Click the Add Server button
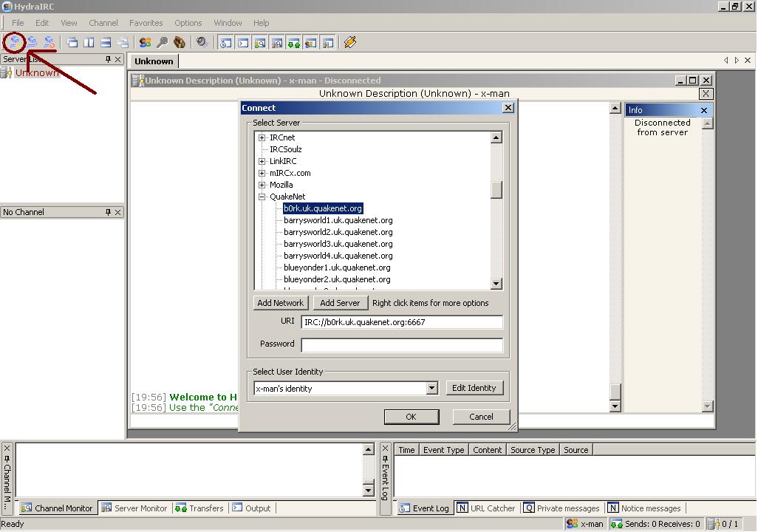Image resolution: width=758 pixels, height=532 pixels. [x=340, y=303]
